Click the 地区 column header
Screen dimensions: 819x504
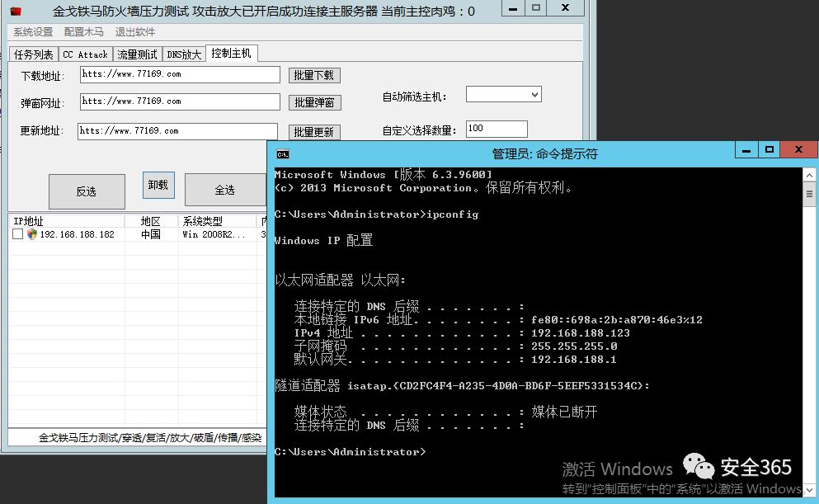tap(151, 221)
